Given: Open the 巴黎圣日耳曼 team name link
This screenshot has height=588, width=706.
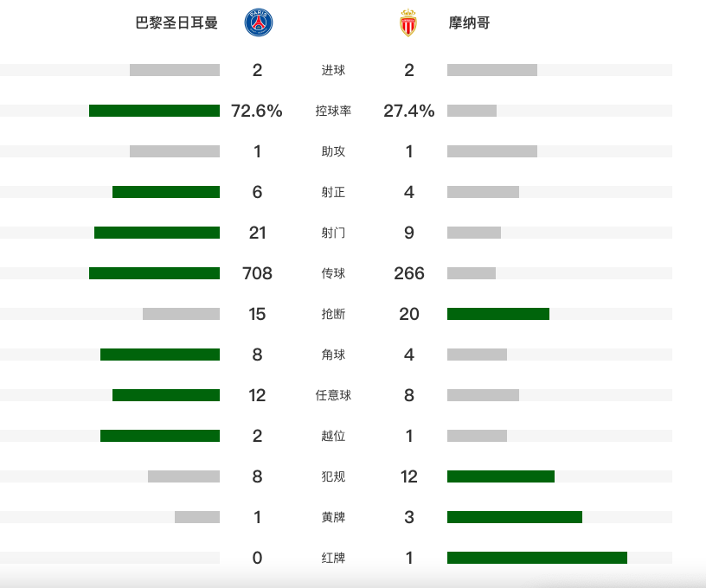Looking at the screenshot, I should [176, 23].
